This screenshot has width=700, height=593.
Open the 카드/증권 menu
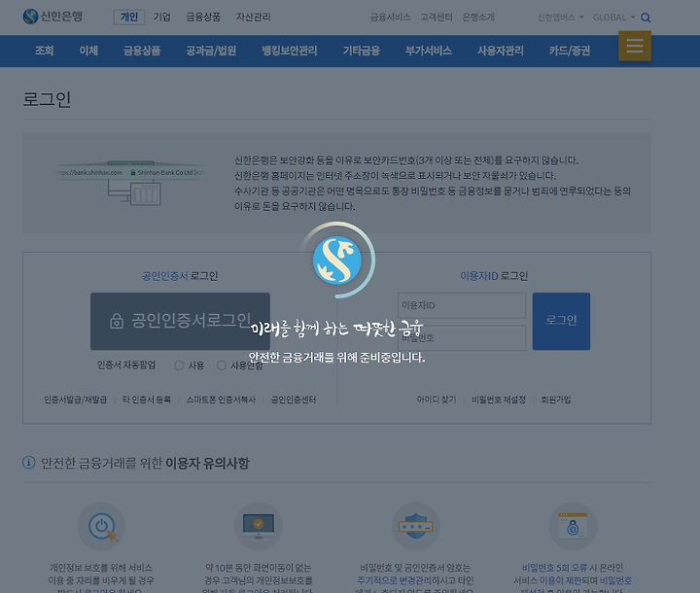570,51
